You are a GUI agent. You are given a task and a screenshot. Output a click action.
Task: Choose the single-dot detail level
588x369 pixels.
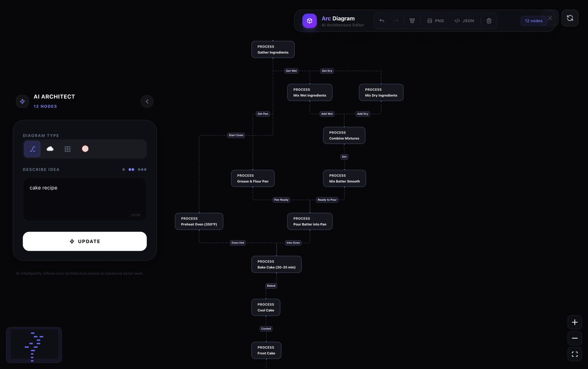124,170
